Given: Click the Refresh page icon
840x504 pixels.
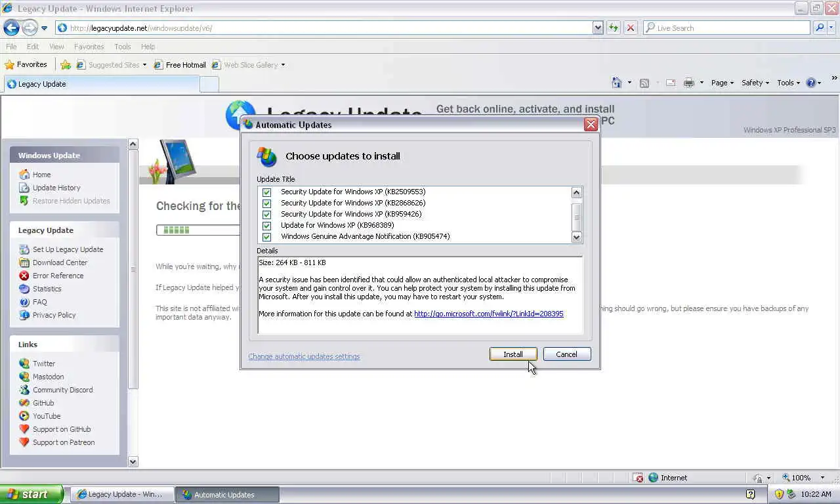Looking at the screenshot, I should 614,28.
